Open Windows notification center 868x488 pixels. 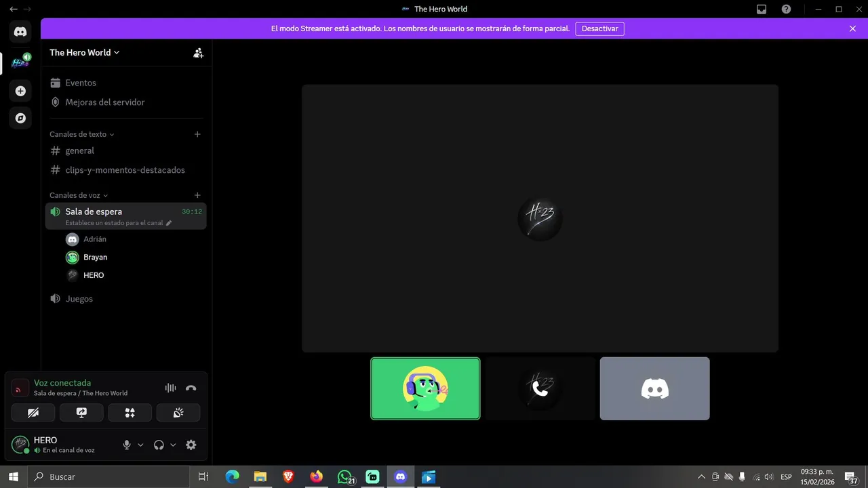(x=851, y=477)
